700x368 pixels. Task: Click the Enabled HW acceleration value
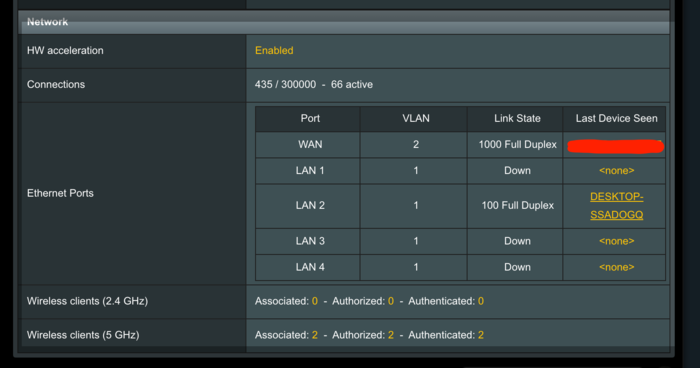[274, 50]
